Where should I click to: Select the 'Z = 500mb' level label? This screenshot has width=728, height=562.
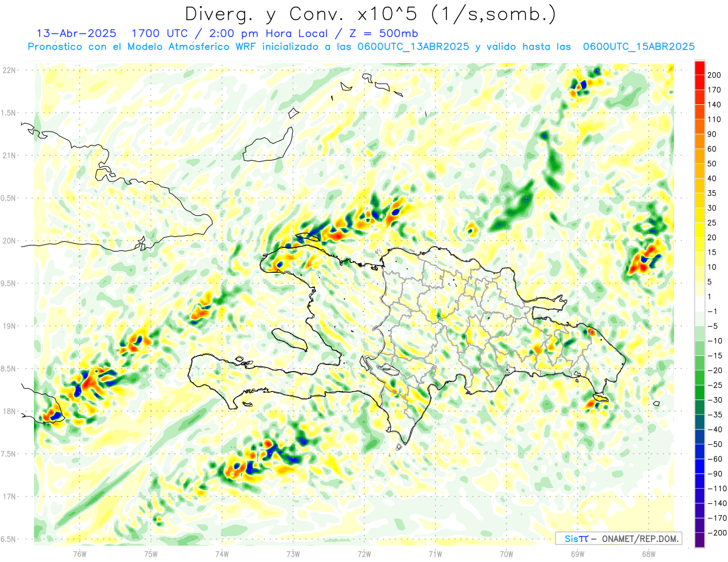point(384,33)
